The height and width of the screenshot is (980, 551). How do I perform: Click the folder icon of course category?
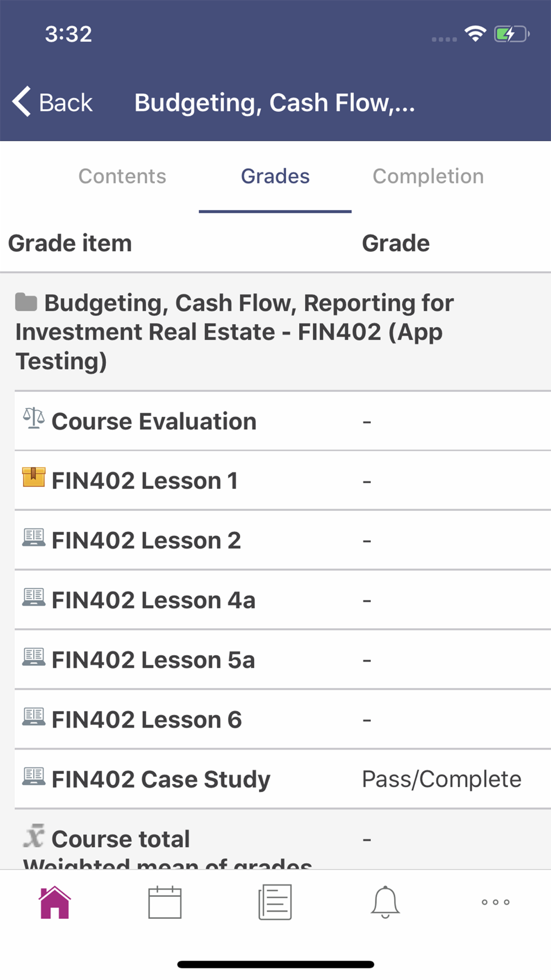[x=26, y=302]
